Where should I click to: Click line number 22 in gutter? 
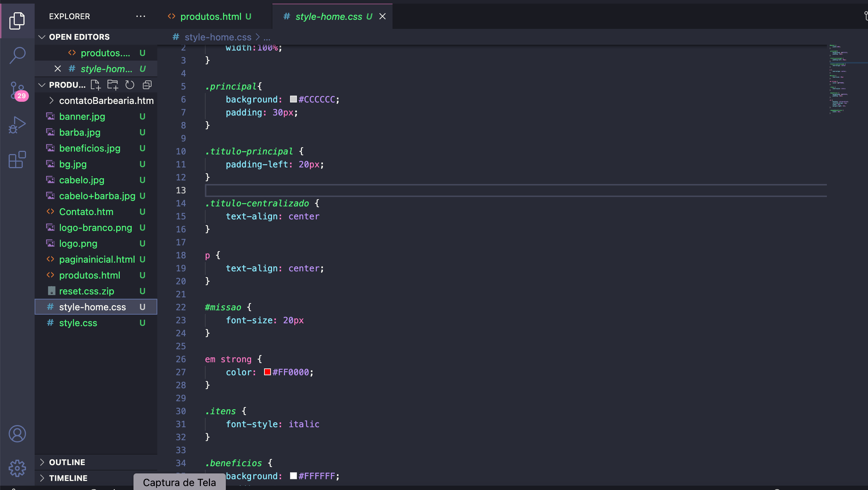pos(181,307)
